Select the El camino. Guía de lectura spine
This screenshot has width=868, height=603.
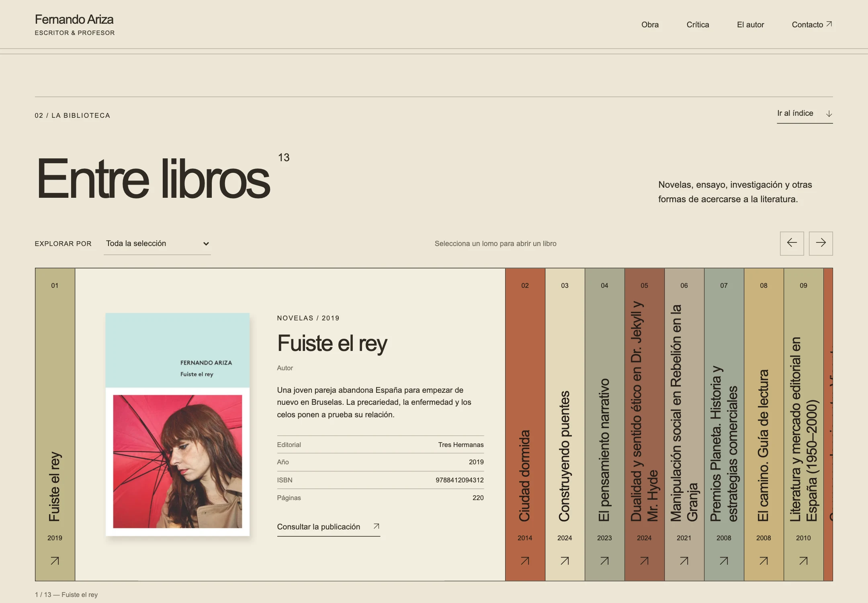click(764, 424)
